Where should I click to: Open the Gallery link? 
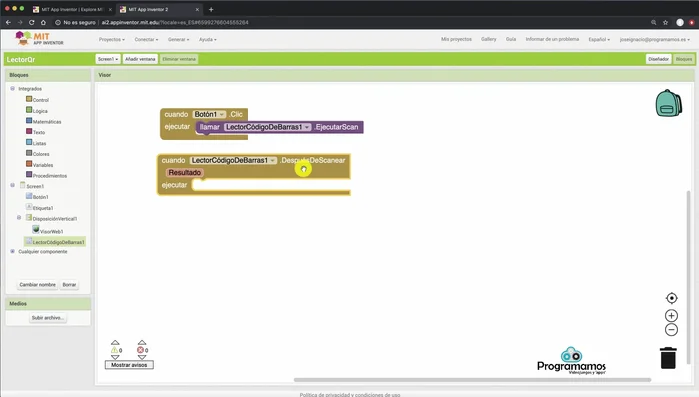click(x=489, y=39)
